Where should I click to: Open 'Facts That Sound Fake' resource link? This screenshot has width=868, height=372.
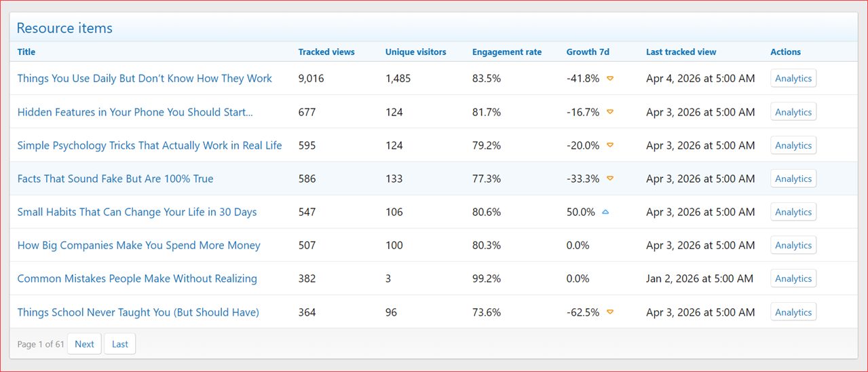pos(115,179)
